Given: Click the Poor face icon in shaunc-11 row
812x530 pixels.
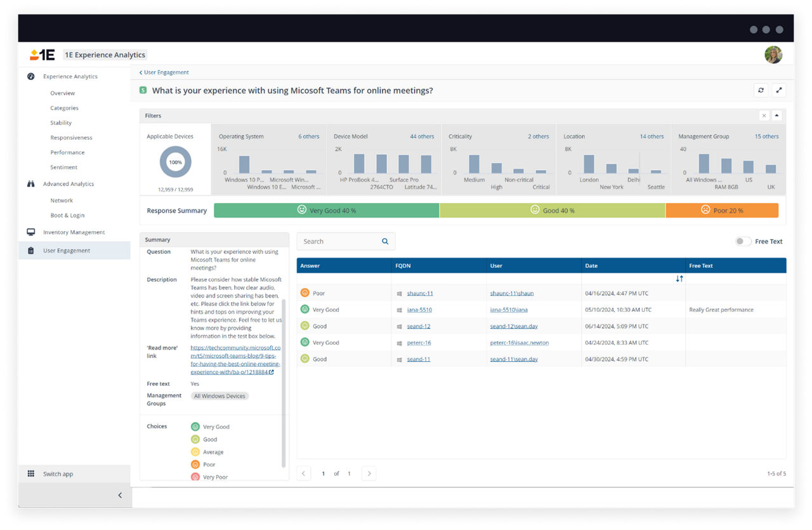Looking at the screenshot, I should click(x=304, y=293).
